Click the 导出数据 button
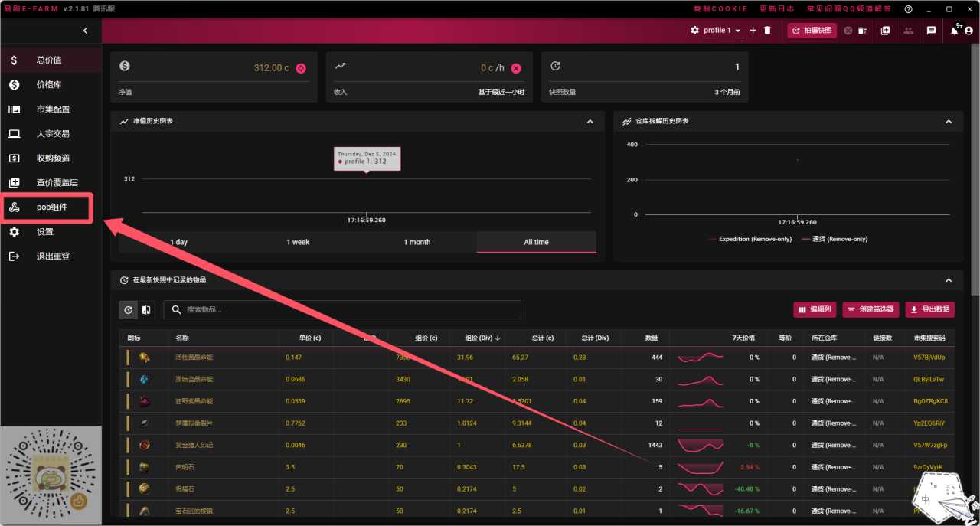 click(x=929, y=309)
